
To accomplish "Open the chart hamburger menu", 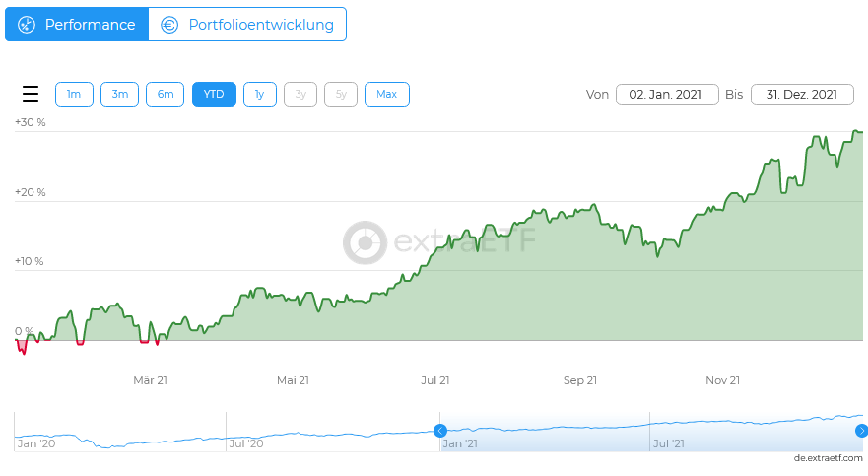I will [31, 95].
